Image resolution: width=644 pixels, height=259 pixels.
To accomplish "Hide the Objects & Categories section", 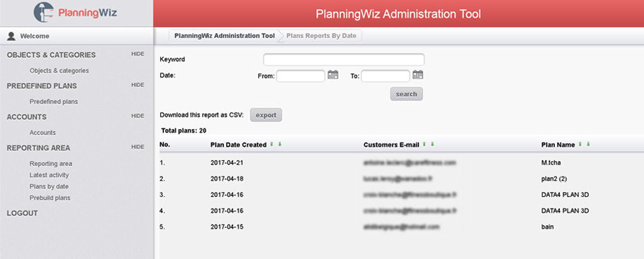I will pos(138,54).
